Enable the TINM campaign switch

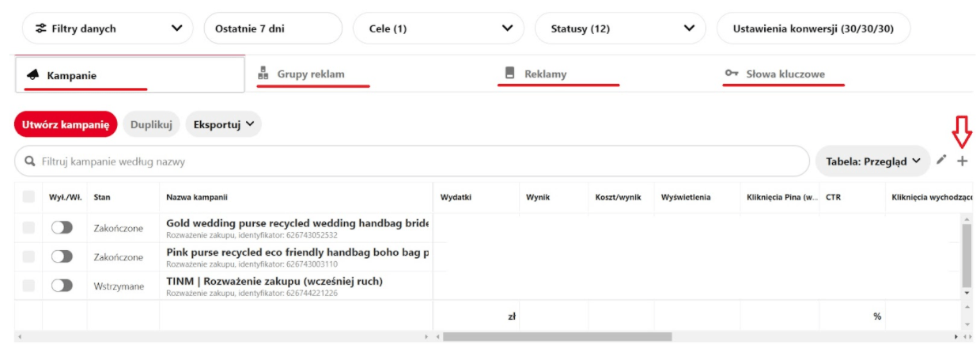[x=62, y=286]
